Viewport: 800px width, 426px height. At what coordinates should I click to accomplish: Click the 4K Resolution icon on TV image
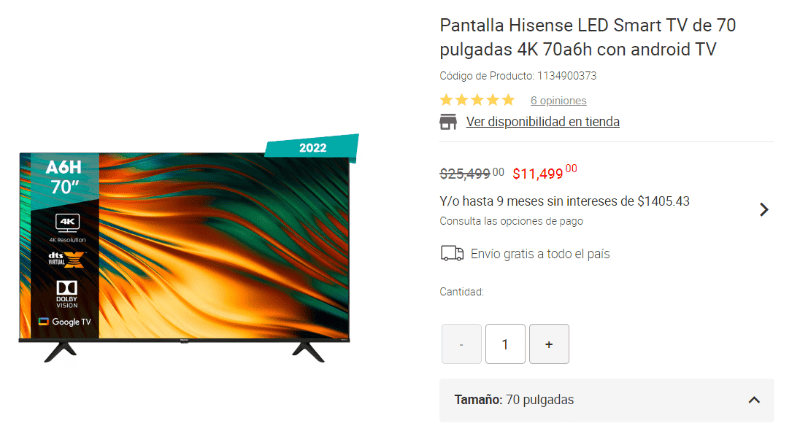(x=67, y=228)
